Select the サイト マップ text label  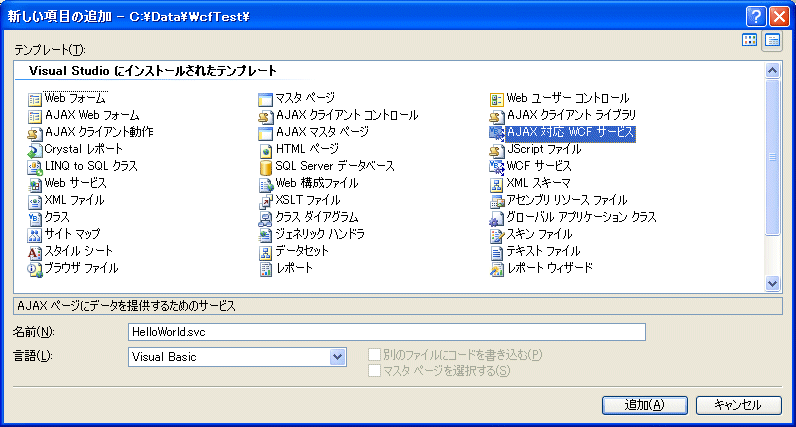73,234
